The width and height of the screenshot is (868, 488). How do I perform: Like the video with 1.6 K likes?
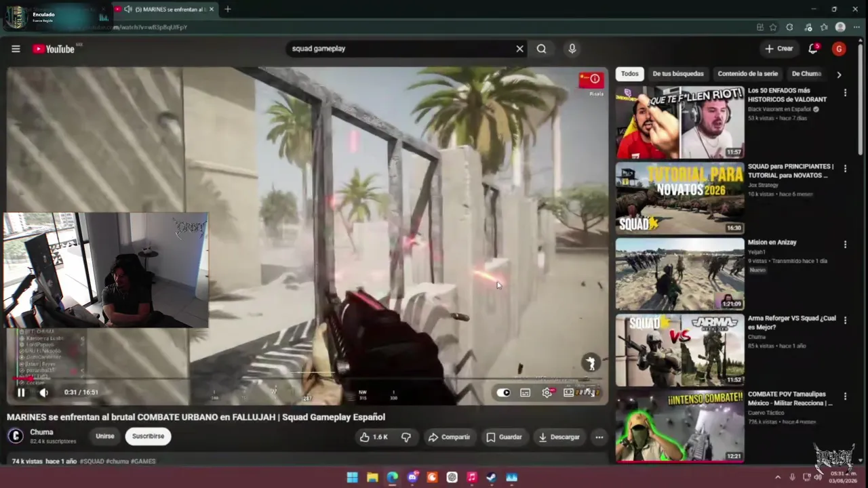[374, 437]
